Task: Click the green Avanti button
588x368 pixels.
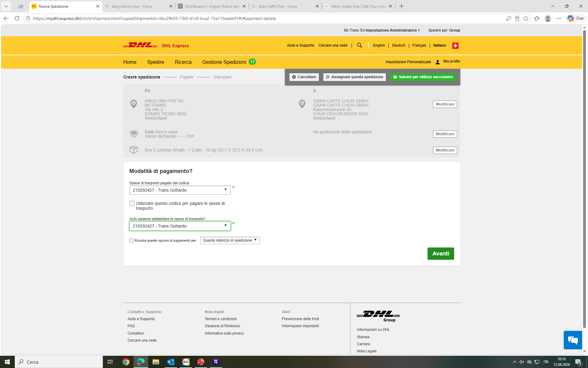Action: point(441,254)
